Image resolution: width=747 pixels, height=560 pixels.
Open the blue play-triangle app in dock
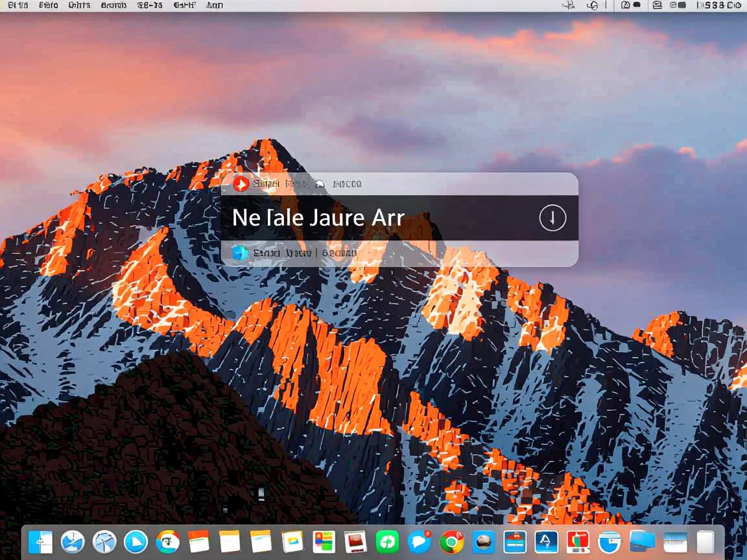point(136,542)
